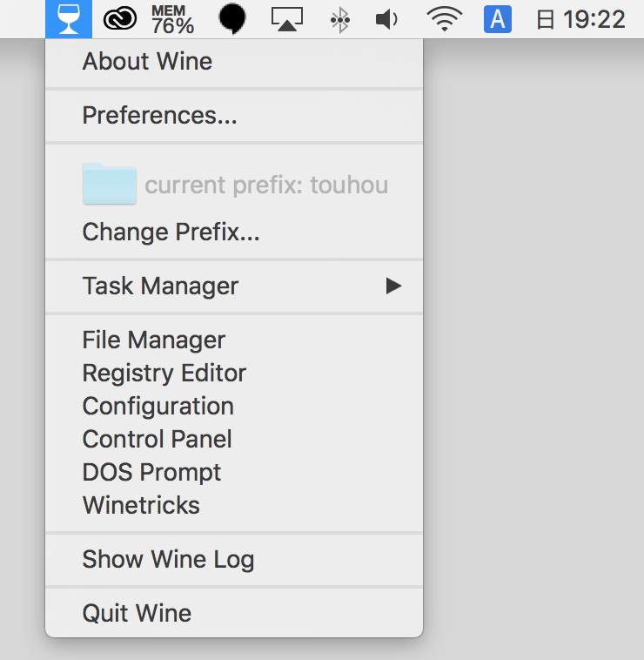The height and width of the screenshot is (660, 644).
Task: Click the current prefix folder icon
Action: pyautogui.click(x=110, y=184)
